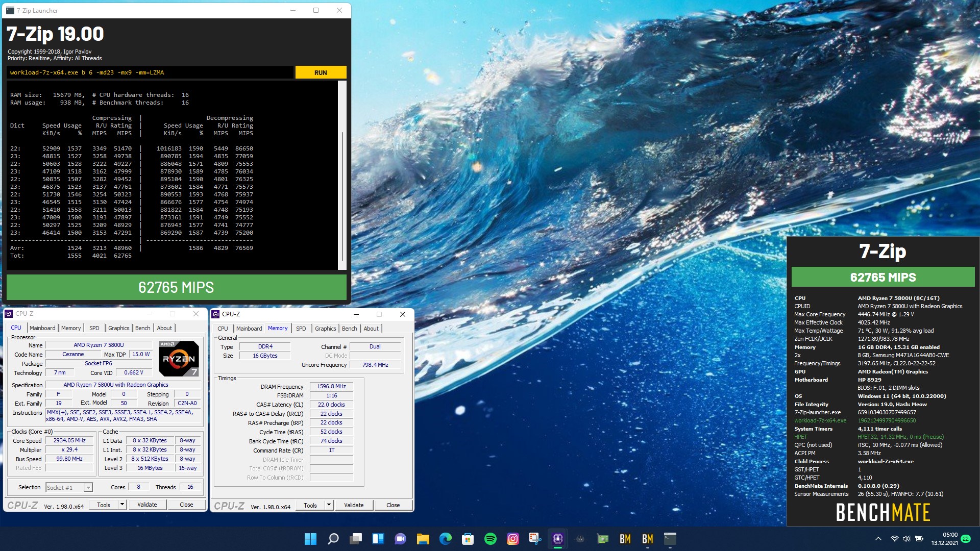This screenshot has width=980, height=551.
Task: Click the Uncore Frequency value 798.4 MHz
Action: tap(375, 365)
